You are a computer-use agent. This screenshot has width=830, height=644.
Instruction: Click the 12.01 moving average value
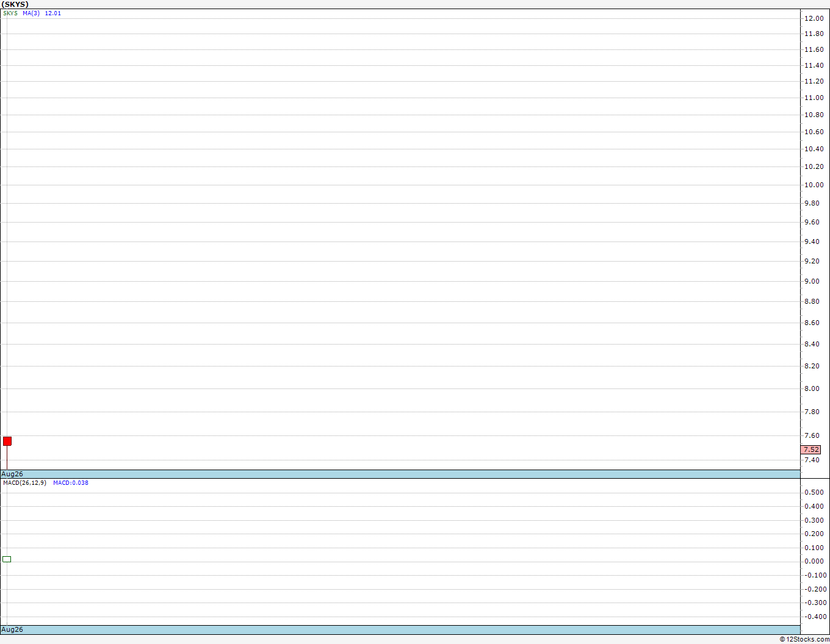coord(53,13)
